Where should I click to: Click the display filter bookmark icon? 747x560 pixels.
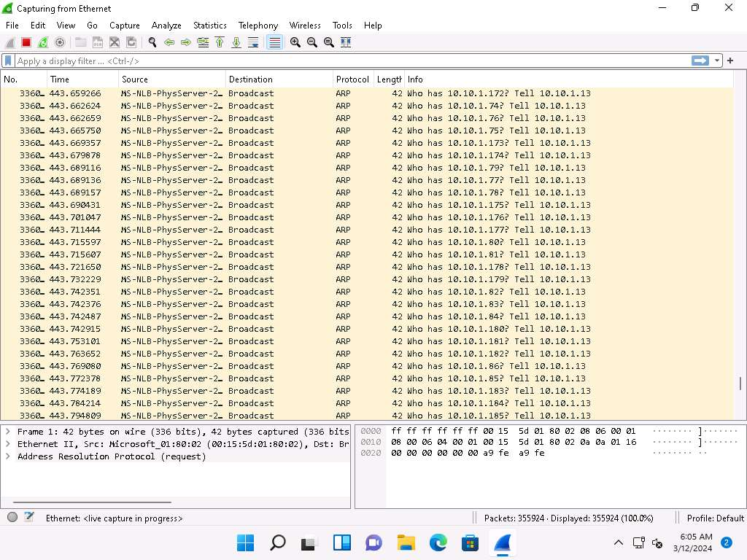point(8,61)
